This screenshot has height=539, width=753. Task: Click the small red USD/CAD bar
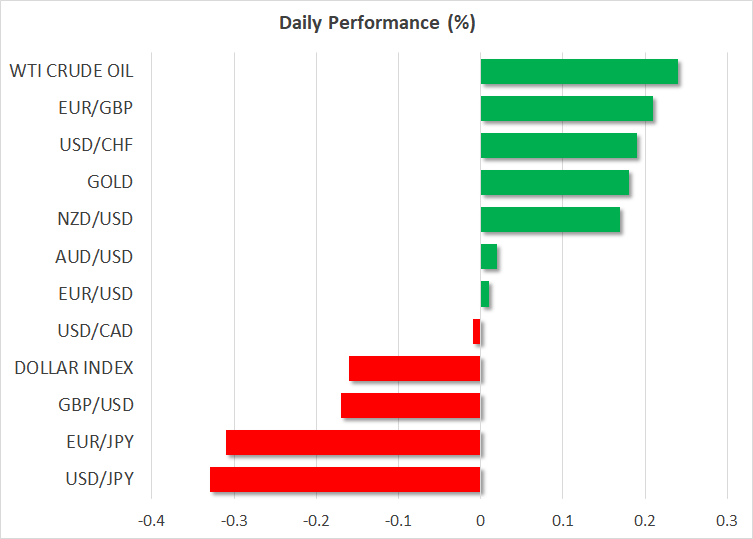pos(477,331)
